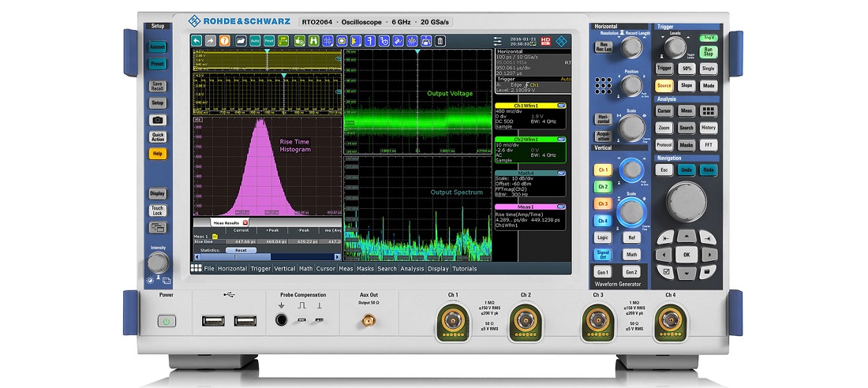The height and width of the screenshot is (388, 868).
Task: Click the statistics Reset button
Action: (241, 250)
